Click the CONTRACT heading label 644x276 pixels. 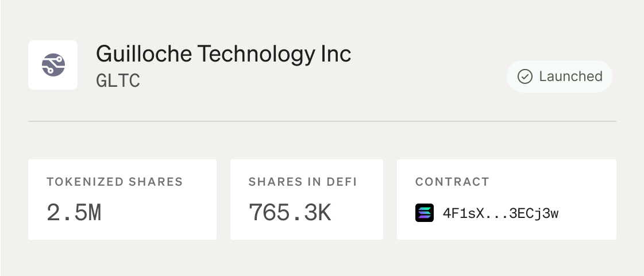pyautogui.click(x=452, y=182)
